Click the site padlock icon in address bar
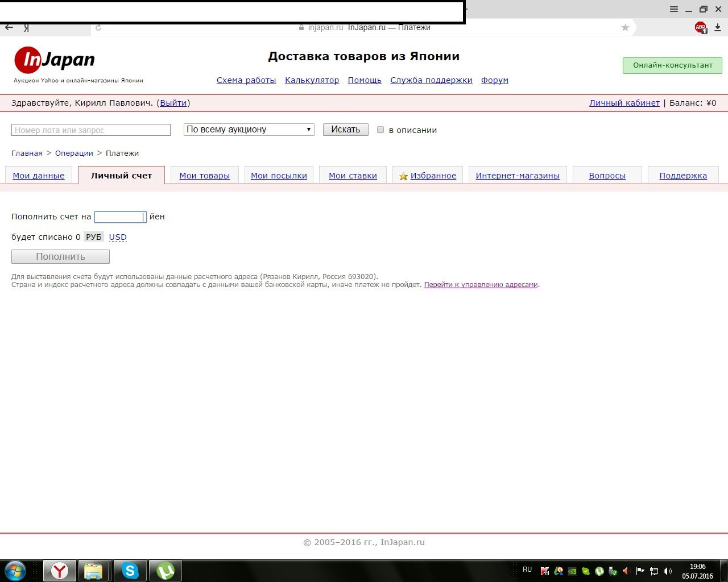Image resolution: width=728 pixels, height=582 pixels. tap(301, 27)
